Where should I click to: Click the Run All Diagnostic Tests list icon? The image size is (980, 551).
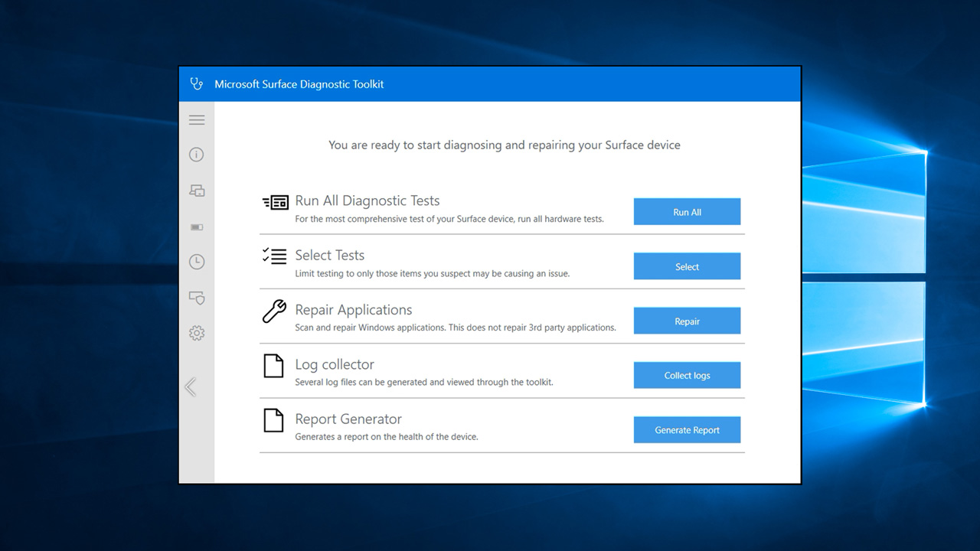(x=275, y=202)
